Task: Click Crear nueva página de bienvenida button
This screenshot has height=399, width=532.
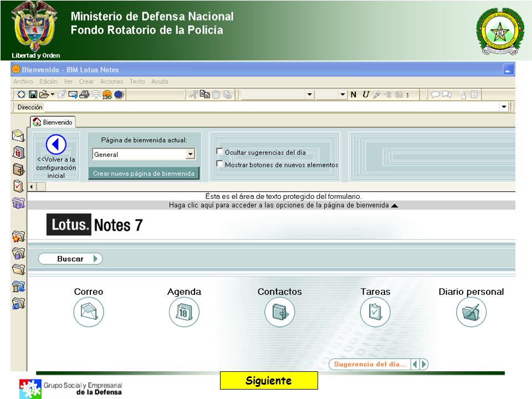Action: click(144, 173)
